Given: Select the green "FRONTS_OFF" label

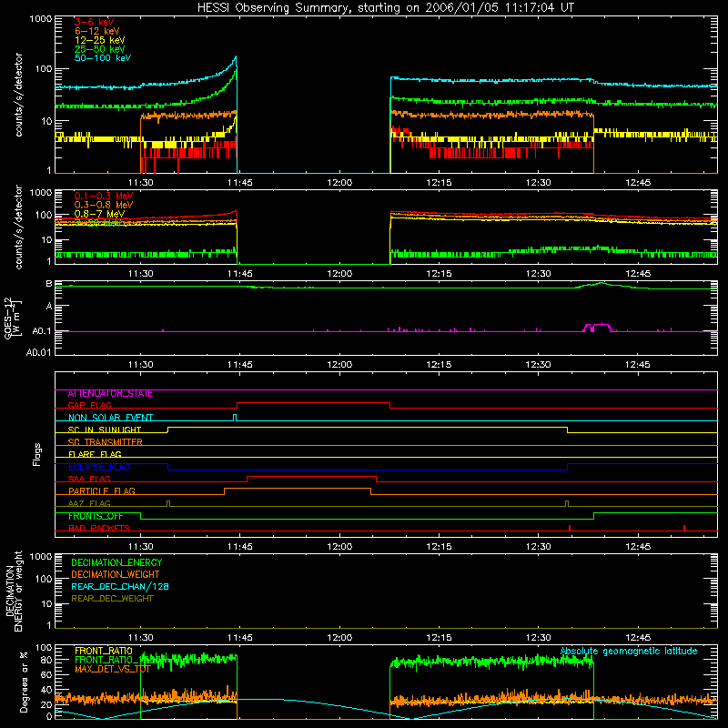Looking at the screenshot, I should [96, 516].
